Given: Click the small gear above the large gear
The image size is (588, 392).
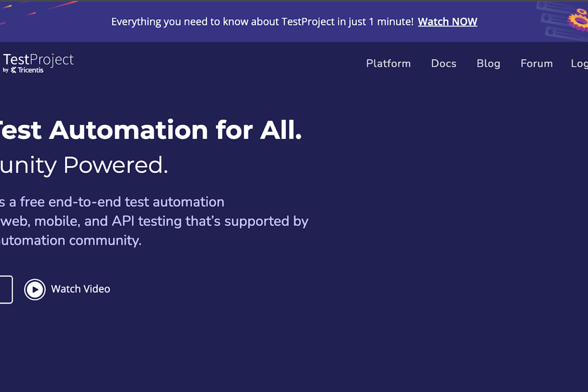Looking at the screenshot, I should pyautogui.click(x=582, y=11).
